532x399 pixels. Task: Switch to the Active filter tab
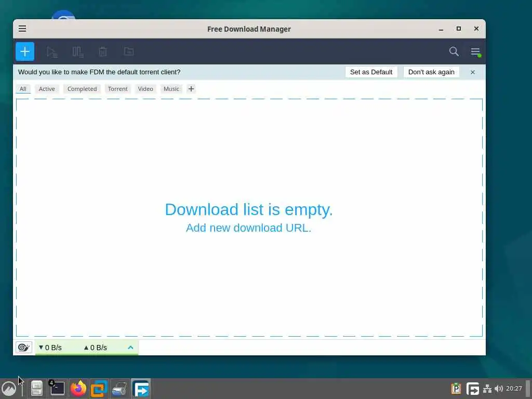pyautogui.click(x=47, y=89)
